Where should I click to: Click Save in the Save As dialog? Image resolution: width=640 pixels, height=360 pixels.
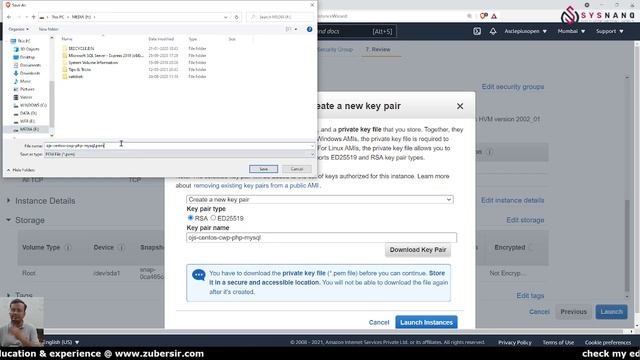[x=263, y=169]
